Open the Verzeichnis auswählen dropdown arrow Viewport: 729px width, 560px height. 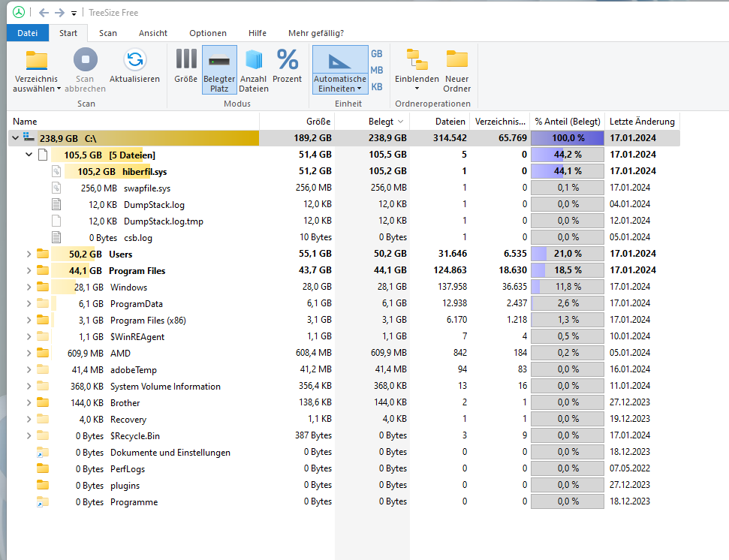pyautogui.click(x=59, y=89)
